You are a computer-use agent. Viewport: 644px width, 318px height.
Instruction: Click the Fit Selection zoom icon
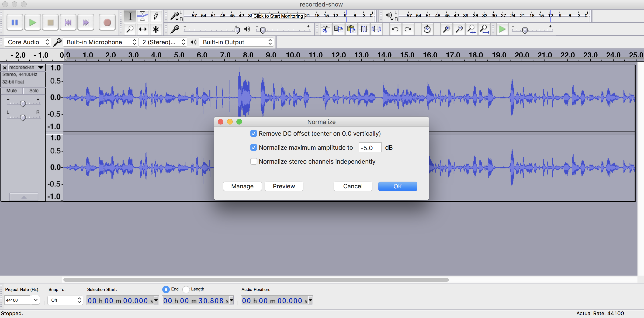point(472,29)
